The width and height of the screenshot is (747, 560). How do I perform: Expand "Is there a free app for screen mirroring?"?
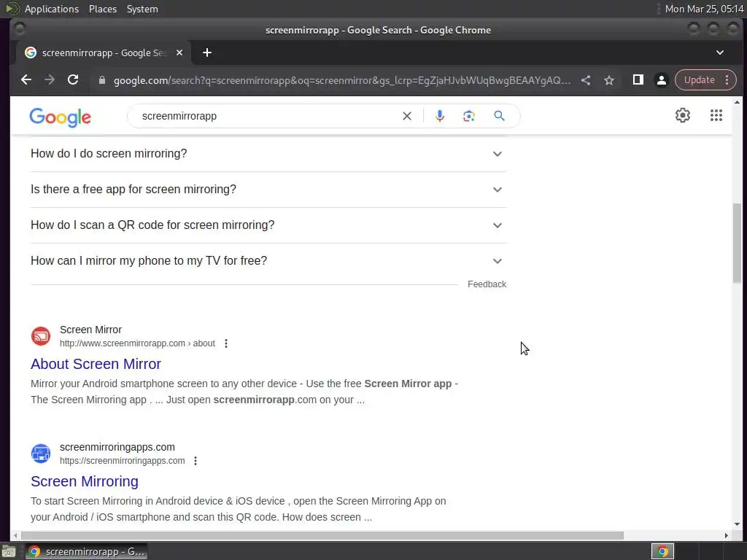tap(268, 190)
